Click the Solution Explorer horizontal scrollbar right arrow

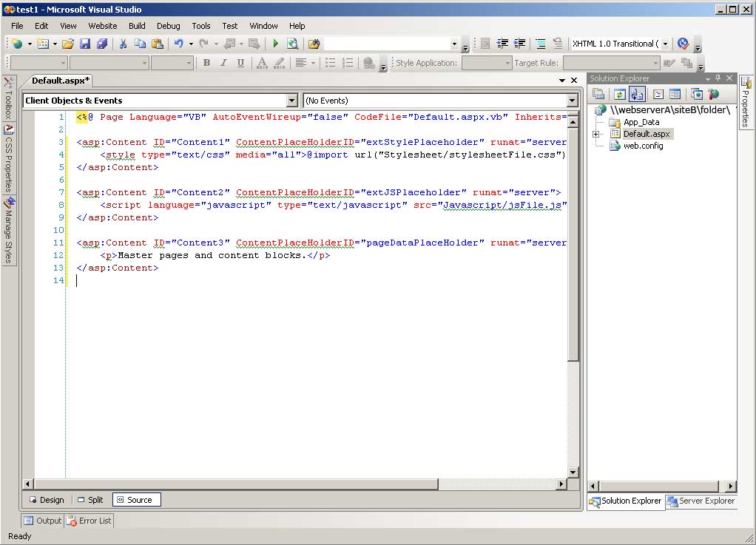tap(730, 487)
